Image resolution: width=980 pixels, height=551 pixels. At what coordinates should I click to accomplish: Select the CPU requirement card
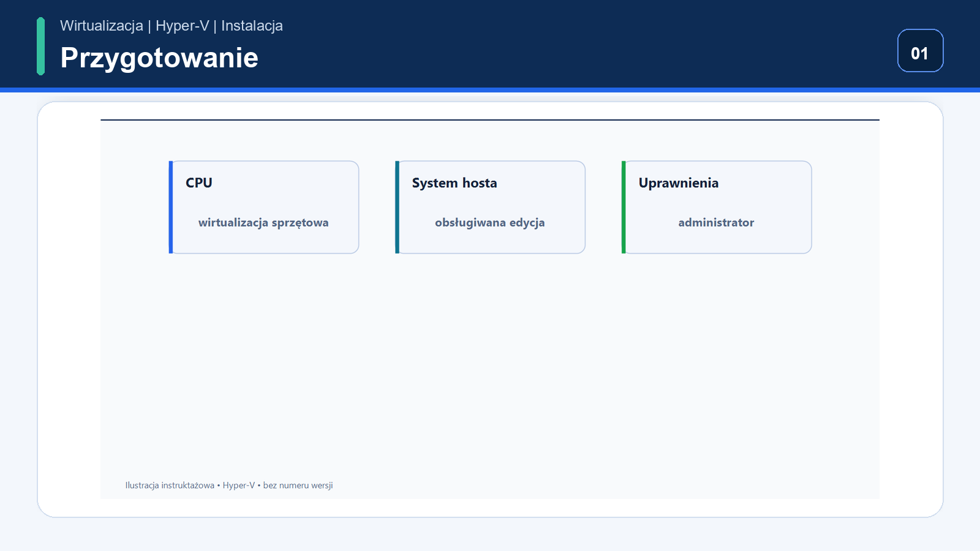(x=264, y=207)
